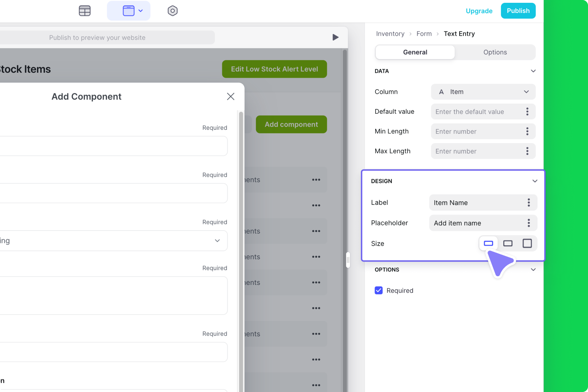Select the small size option

(x=488, y=243)
